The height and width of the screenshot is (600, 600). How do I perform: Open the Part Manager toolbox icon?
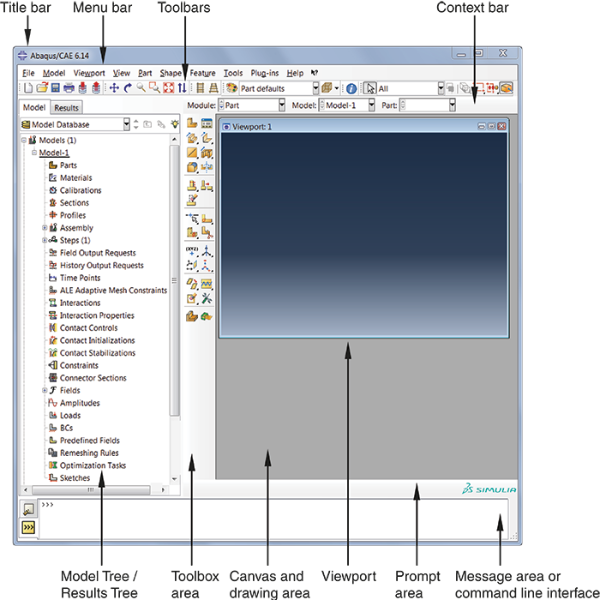(207, 123)
